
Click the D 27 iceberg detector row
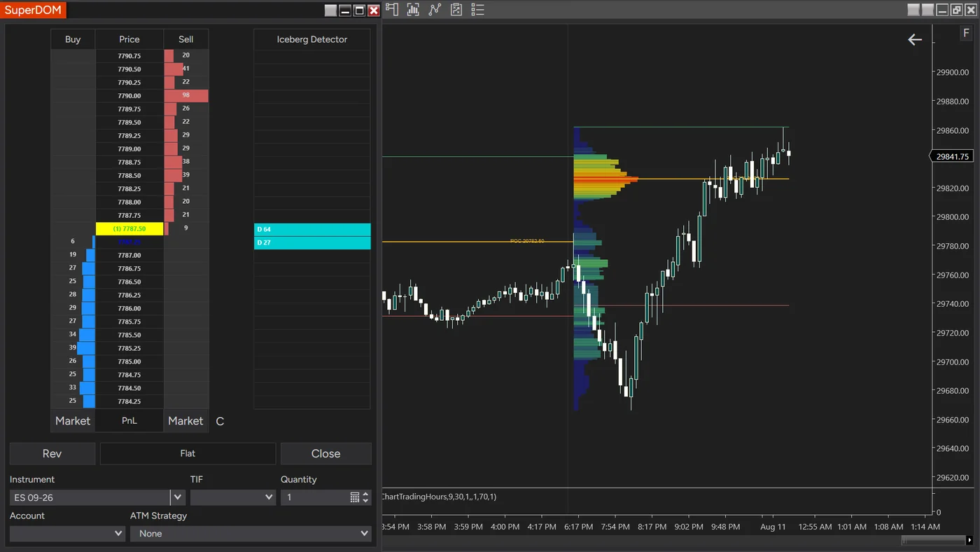(x=312, y=243)
